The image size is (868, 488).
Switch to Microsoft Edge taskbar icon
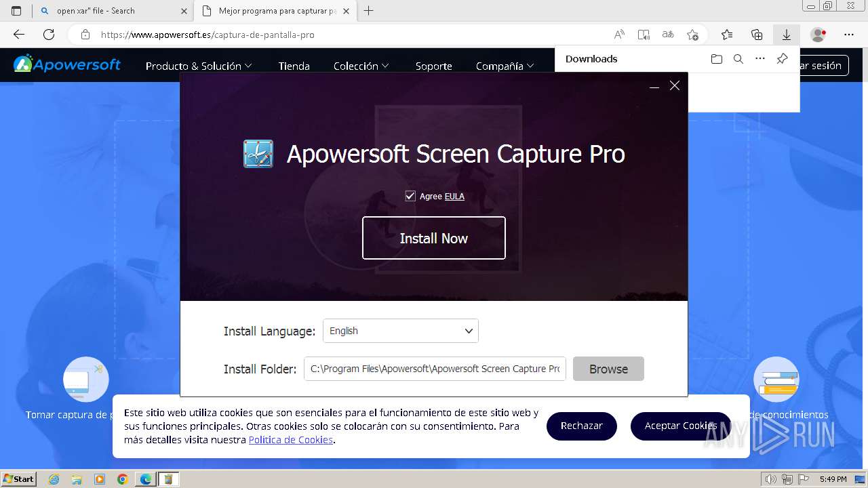(x=146, y=479)
